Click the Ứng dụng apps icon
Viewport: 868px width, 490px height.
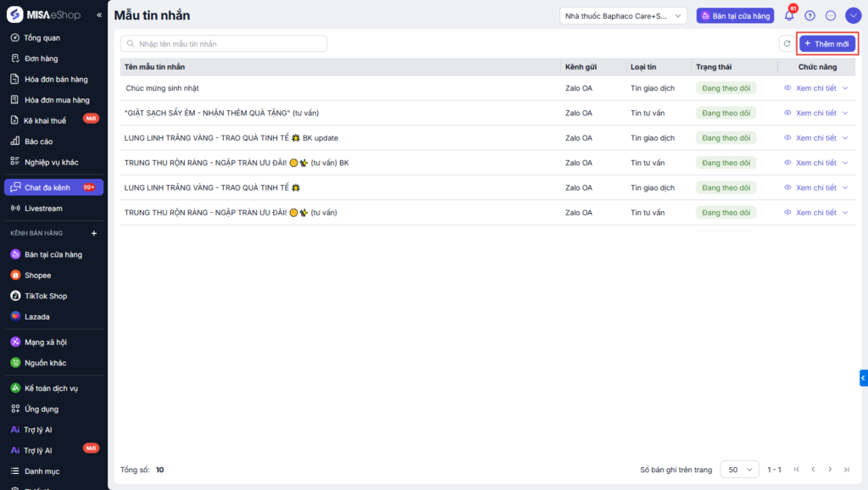click(15, 409)
